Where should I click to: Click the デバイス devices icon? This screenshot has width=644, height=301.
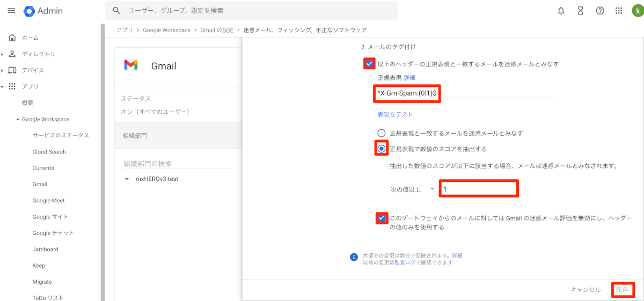[x=12, y=70]
